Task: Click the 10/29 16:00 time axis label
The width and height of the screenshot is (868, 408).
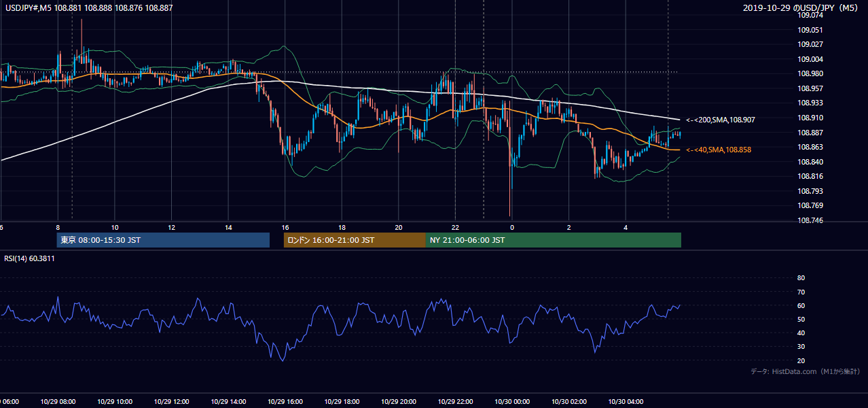Action: tap(285, 401)
